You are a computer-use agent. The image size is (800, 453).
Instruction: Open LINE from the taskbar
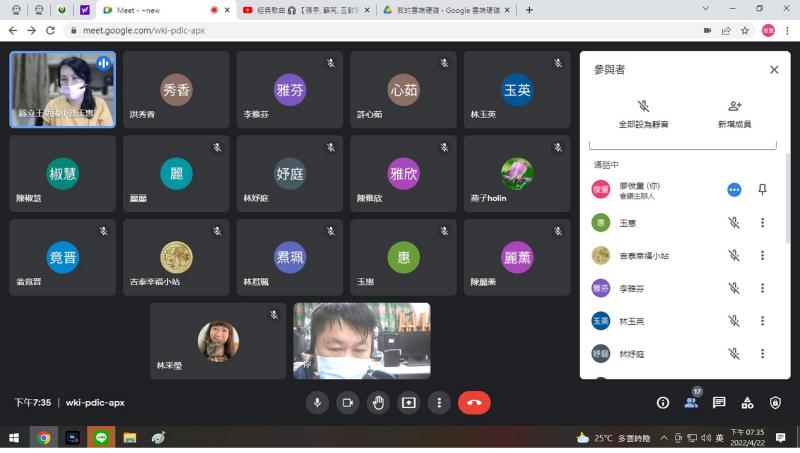[101, 438]
